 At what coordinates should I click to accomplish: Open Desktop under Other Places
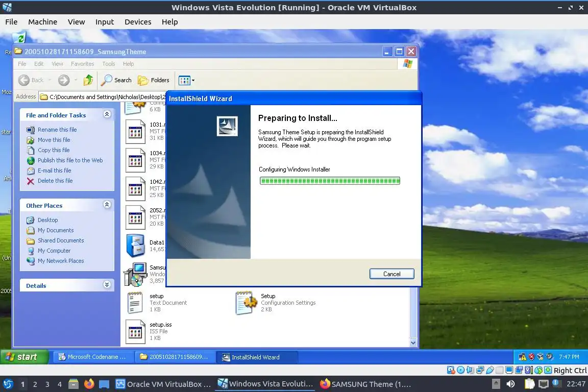click(x=47, y=220)
